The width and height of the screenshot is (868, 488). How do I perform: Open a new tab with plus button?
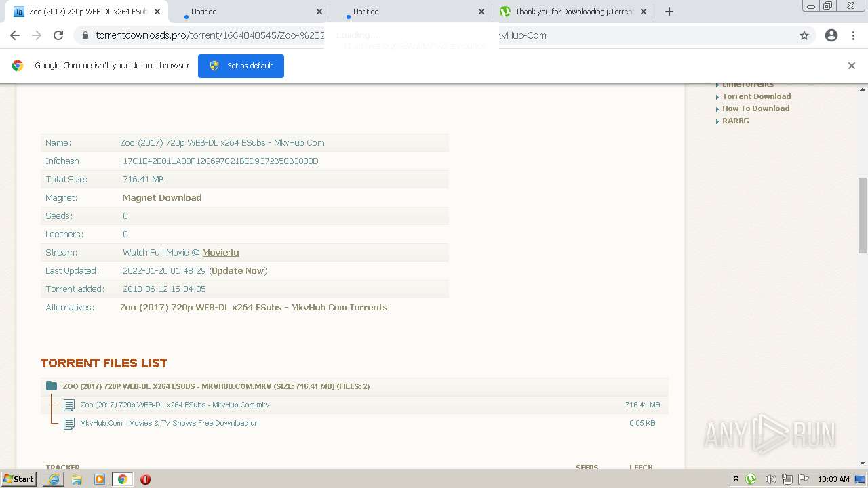(x=669, y=12)
